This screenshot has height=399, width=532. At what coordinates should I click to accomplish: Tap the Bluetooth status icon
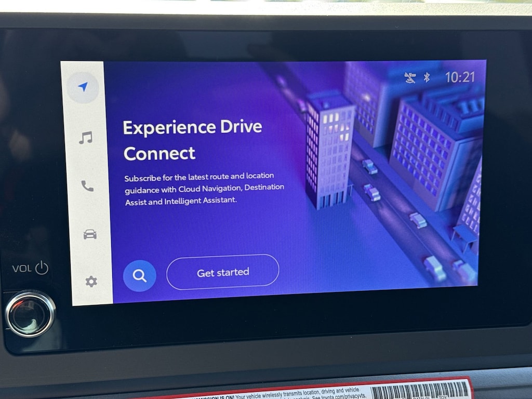tap(427, 77)
